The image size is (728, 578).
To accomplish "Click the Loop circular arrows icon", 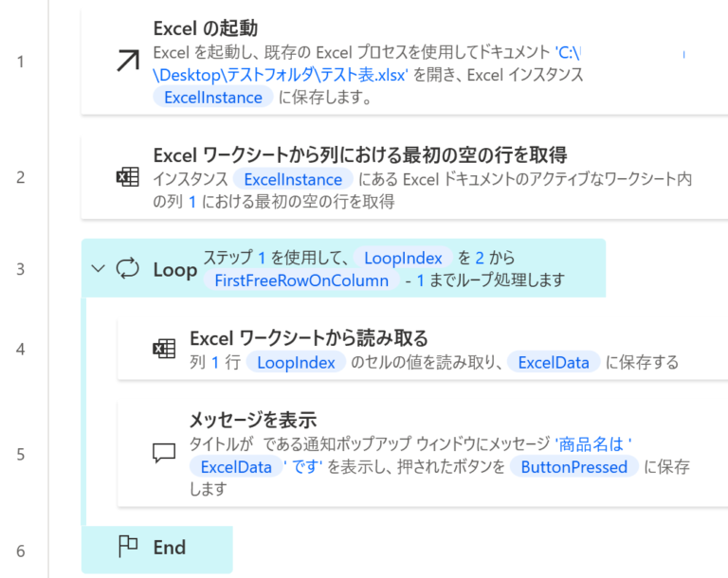I will pyautogui.click(x=127, y=268).
